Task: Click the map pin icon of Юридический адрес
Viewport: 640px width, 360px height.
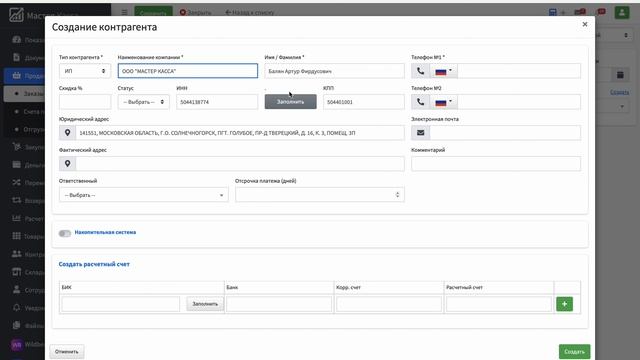Action: [67, 133]
